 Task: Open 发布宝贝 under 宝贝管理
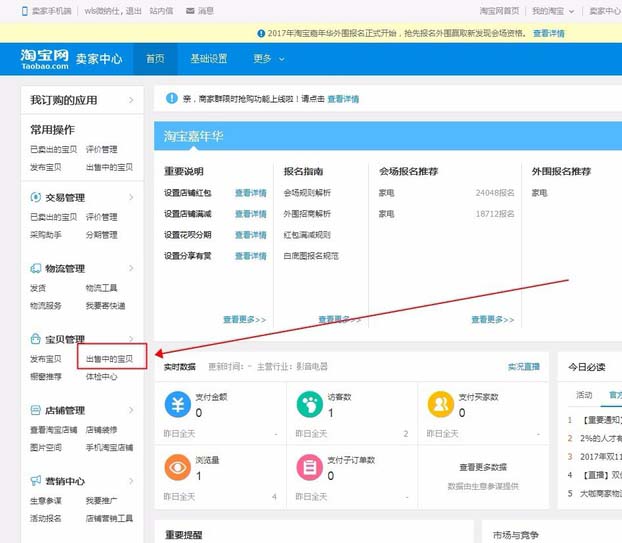click(46, 359)
